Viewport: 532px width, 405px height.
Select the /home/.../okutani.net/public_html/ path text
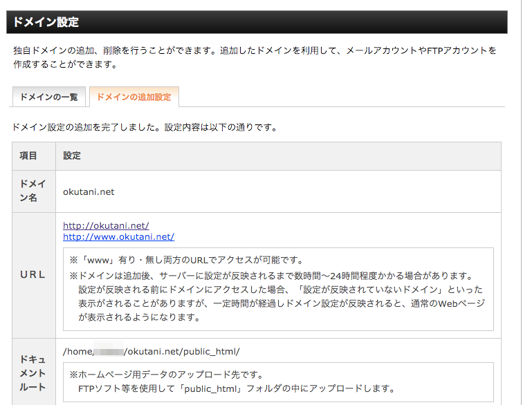pos(152,352)
